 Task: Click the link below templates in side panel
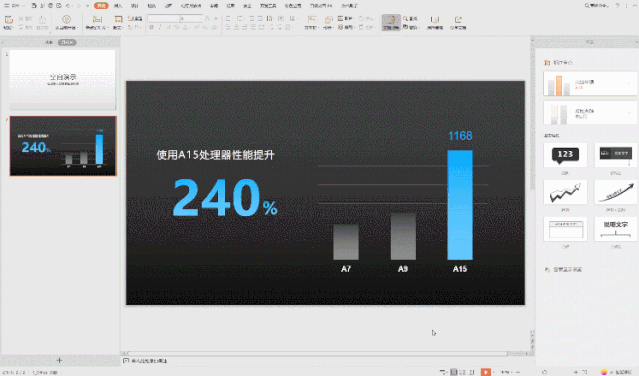(x=564, y=270)
